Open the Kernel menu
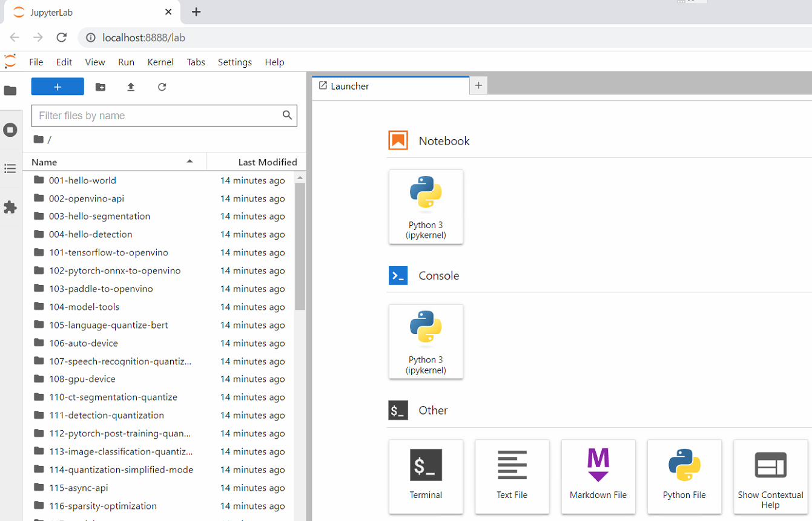The image size is (812, 521). (x=160, y=62)
